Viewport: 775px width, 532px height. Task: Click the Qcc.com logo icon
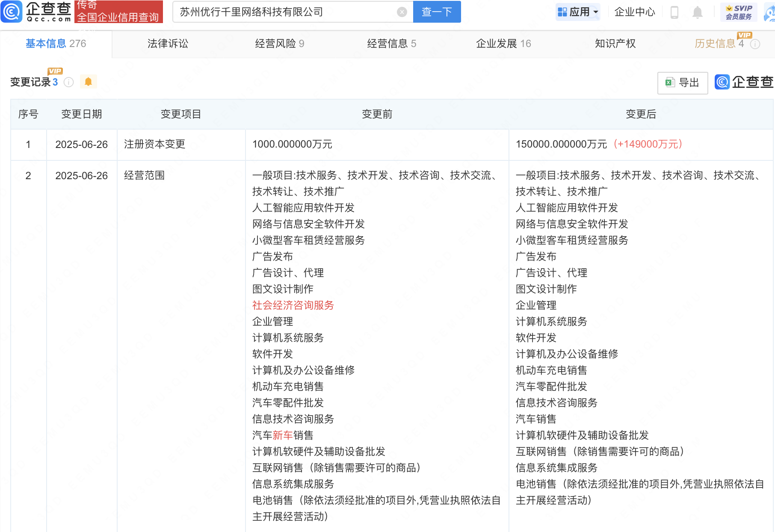(12, 12)
